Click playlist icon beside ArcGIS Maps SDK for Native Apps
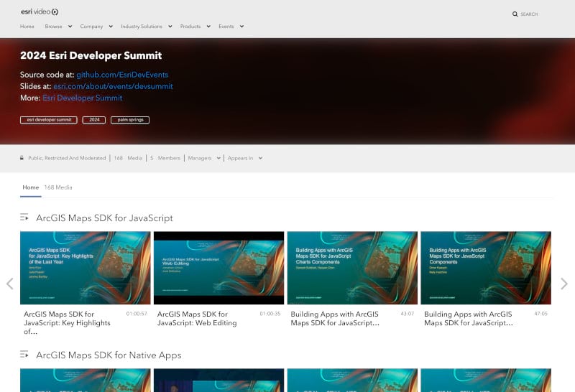This screenshot has width=575, height=392. pyautogui.click(x=24, y=355)
